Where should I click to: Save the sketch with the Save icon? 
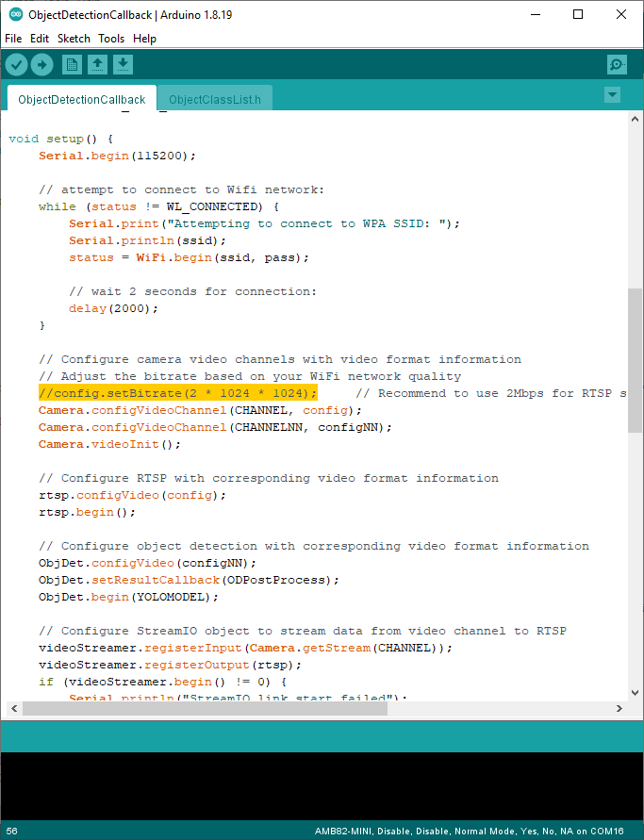(124, 64)
